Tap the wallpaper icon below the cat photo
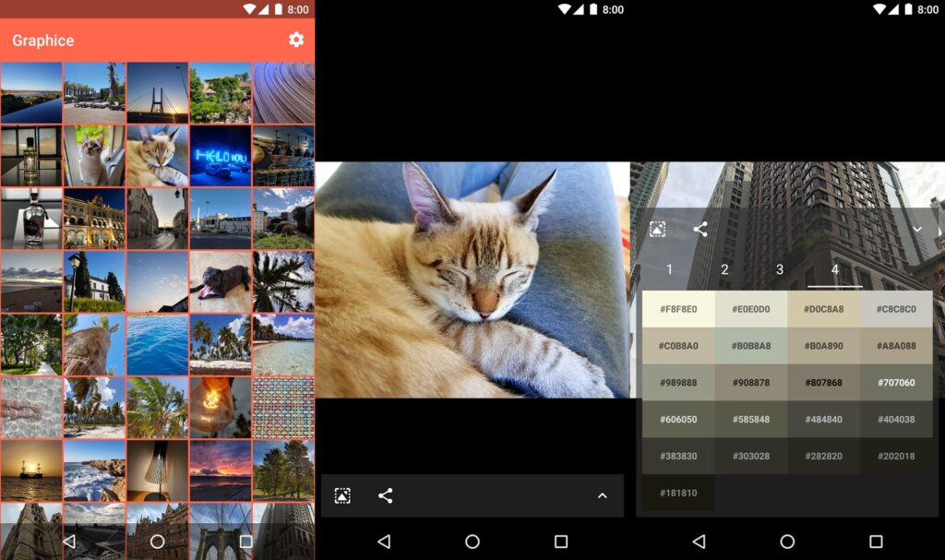 pos(342,495)
